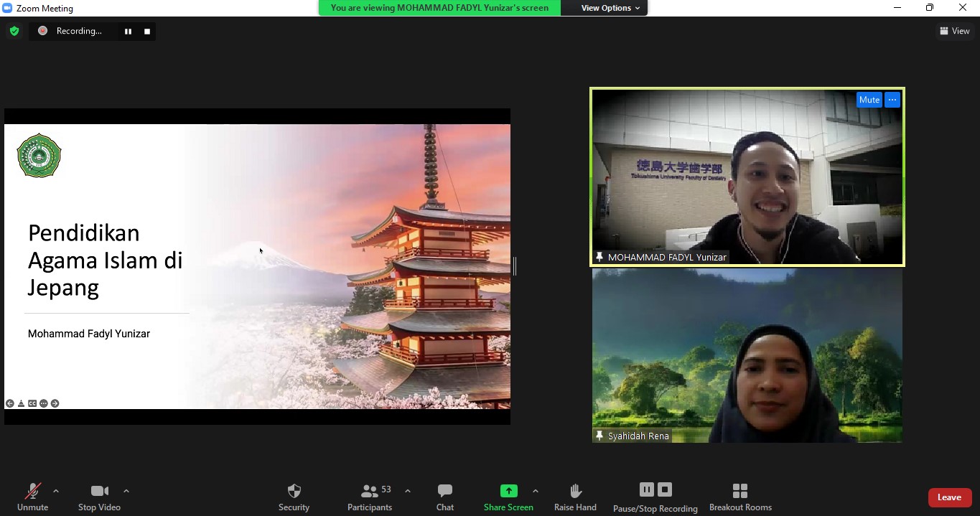
Task: Click the 'You are viewing' green notification banner
Action: (x=439, y=8)
